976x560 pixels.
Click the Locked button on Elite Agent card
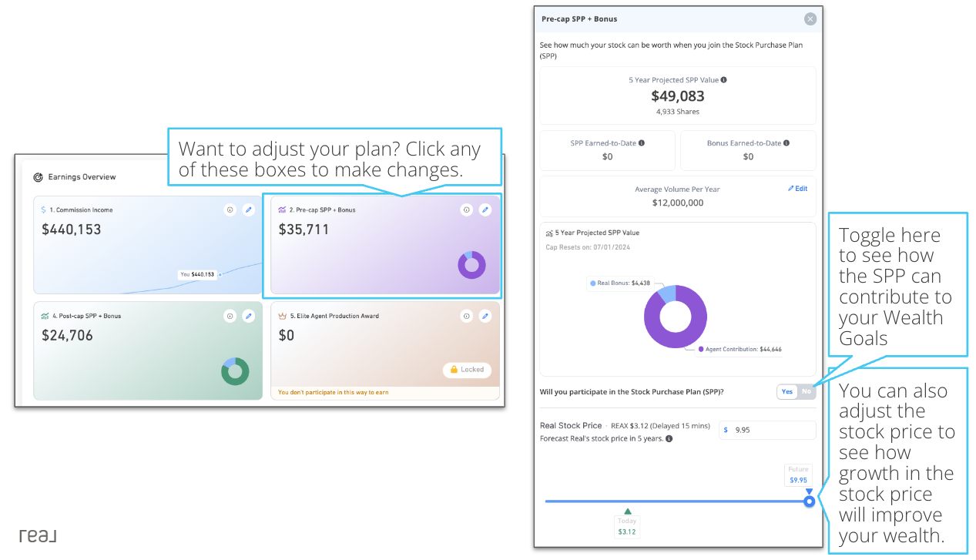467,370
